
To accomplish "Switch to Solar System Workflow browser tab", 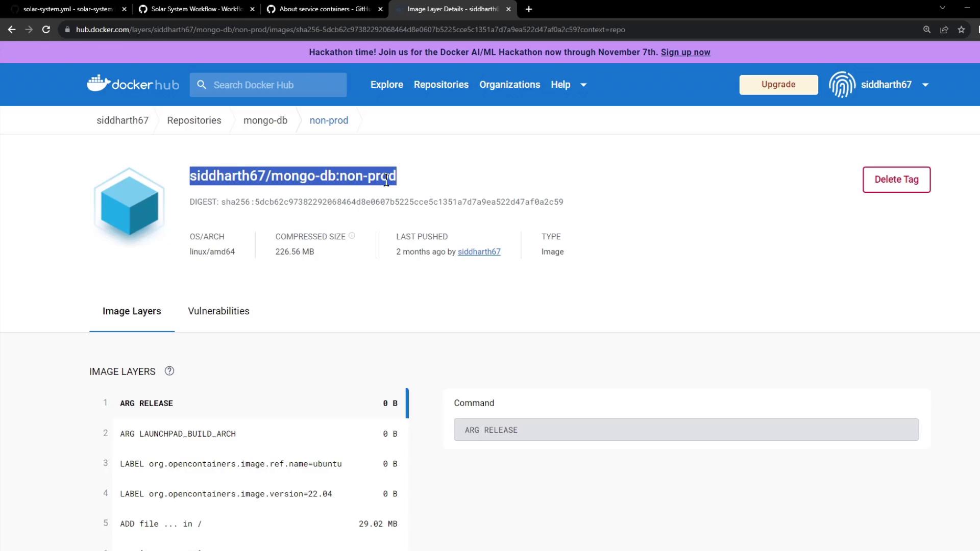I will [197, 9].
